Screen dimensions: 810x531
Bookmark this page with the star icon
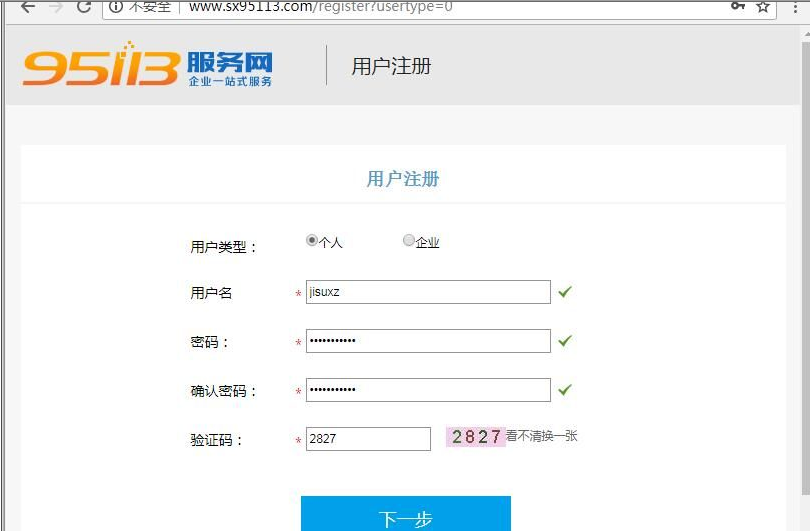coord(763,6)
